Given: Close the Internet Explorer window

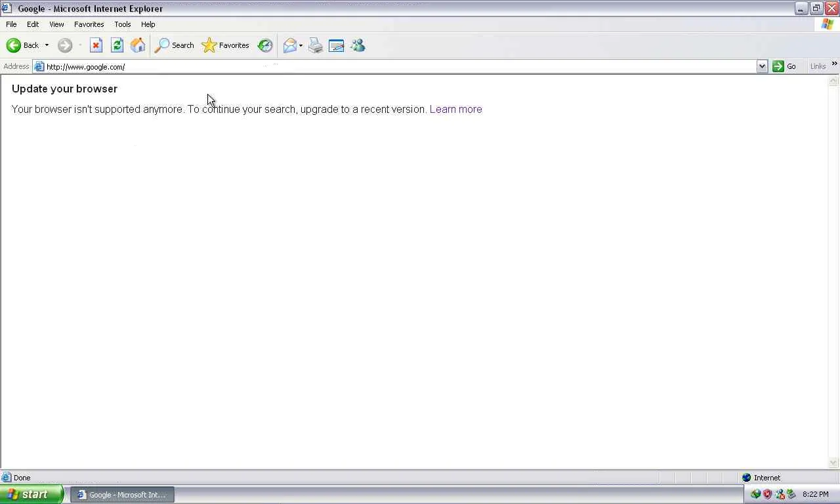Looking at the screenshot, I should [831, 9].
